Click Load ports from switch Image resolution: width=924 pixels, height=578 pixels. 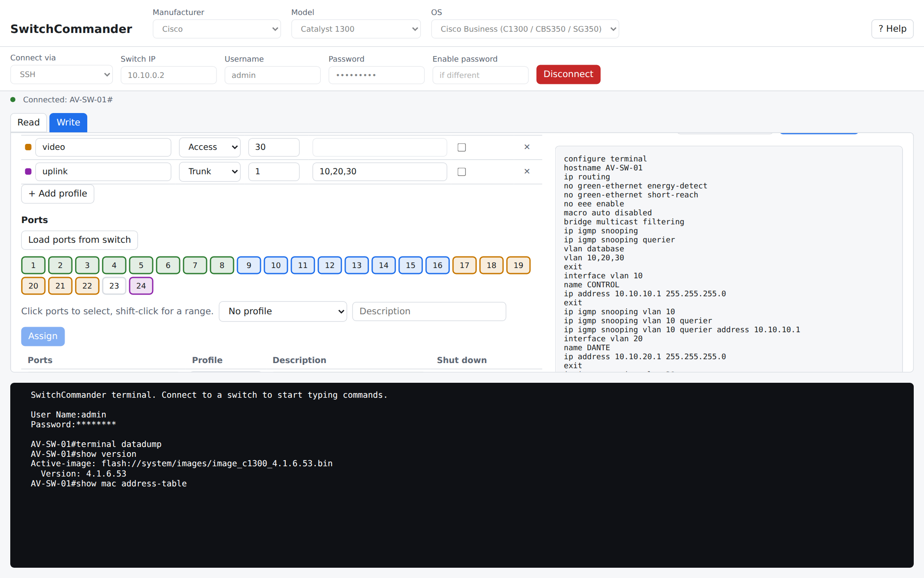pos(80,240)
